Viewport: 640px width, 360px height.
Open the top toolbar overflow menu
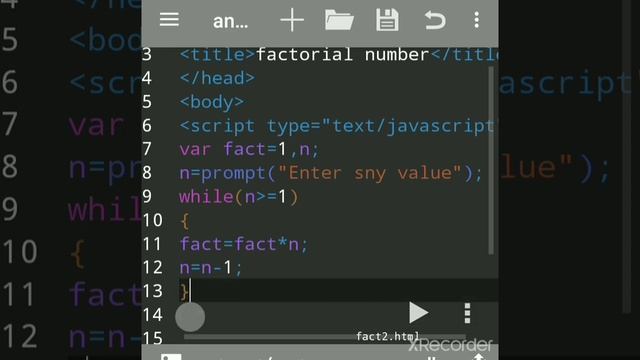pyautogui.click(x=476, y=20)
